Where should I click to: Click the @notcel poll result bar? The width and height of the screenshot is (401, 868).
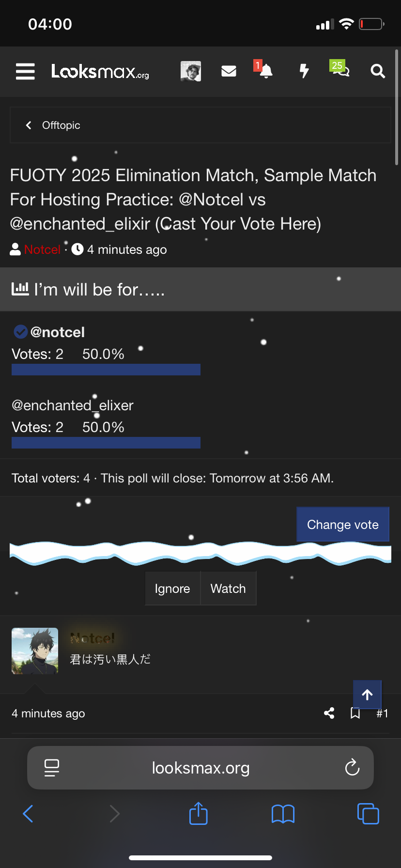point(106,370)
